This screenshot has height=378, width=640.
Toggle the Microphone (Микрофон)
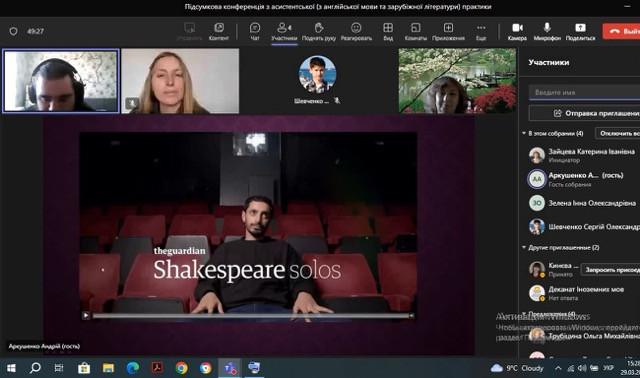(x=547, y=31)
